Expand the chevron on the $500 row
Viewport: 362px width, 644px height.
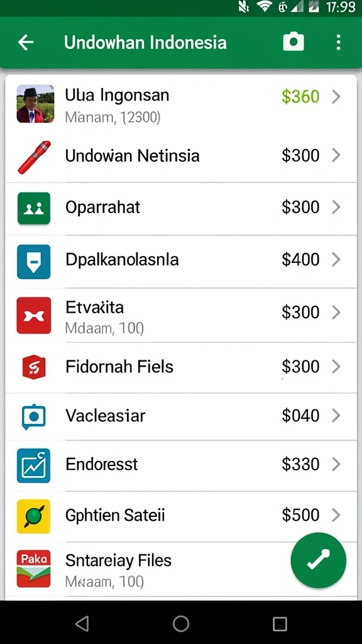tap(336, 514)
